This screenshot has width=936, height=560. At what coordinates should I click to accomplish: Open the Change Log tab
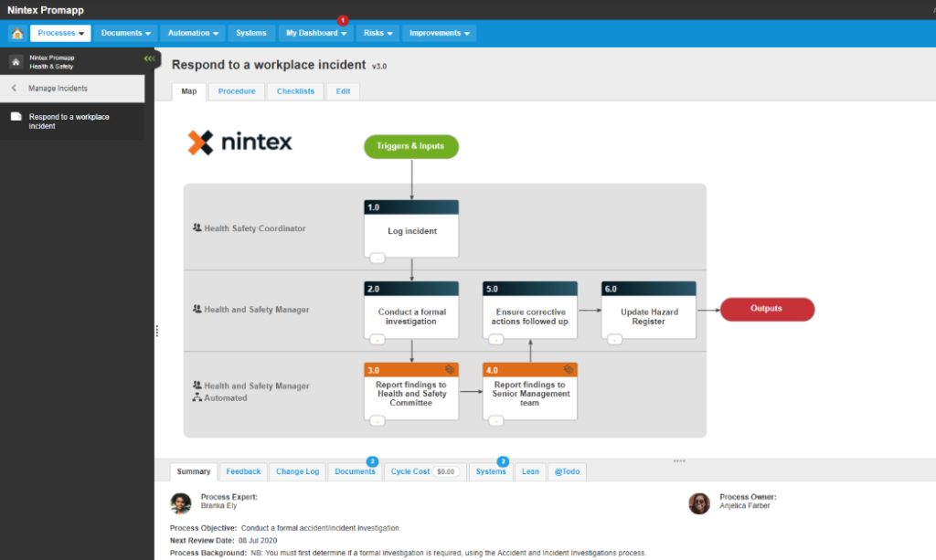point(298,471)
